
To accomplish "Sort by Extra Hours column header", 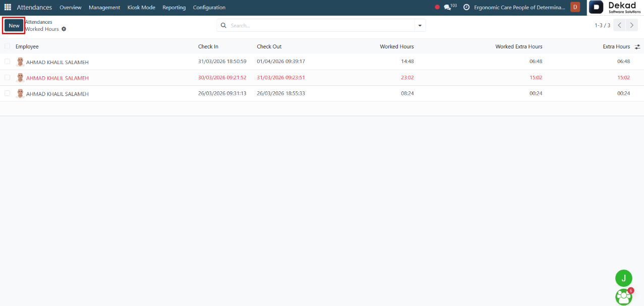I will [616, 46].
